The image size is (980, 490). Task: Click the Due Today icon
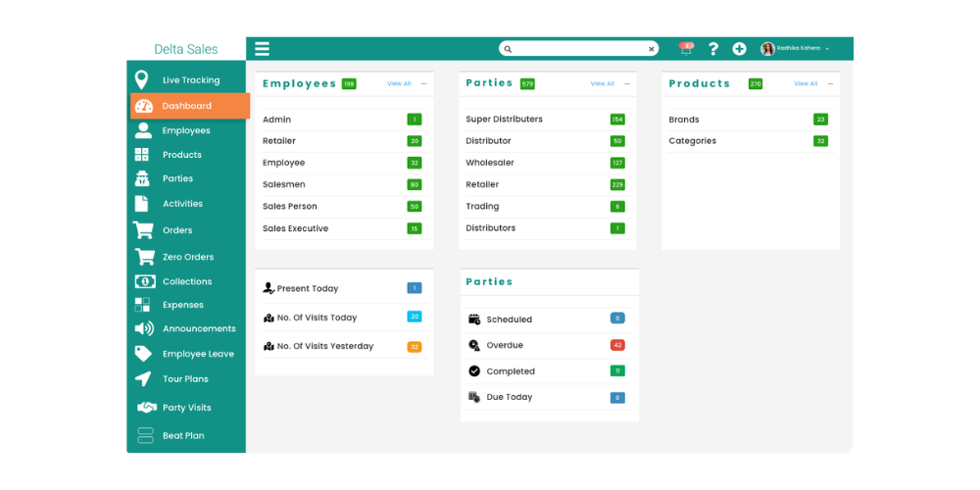[x=474, y=397]
